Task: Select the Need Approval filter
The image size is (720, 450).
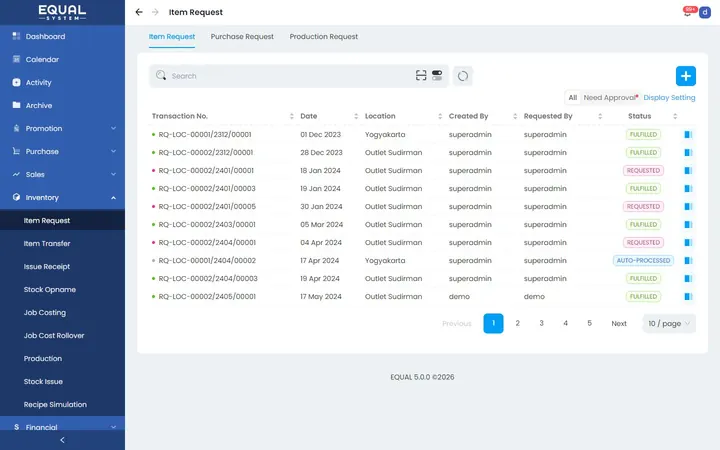Action: tap(610, 97)
